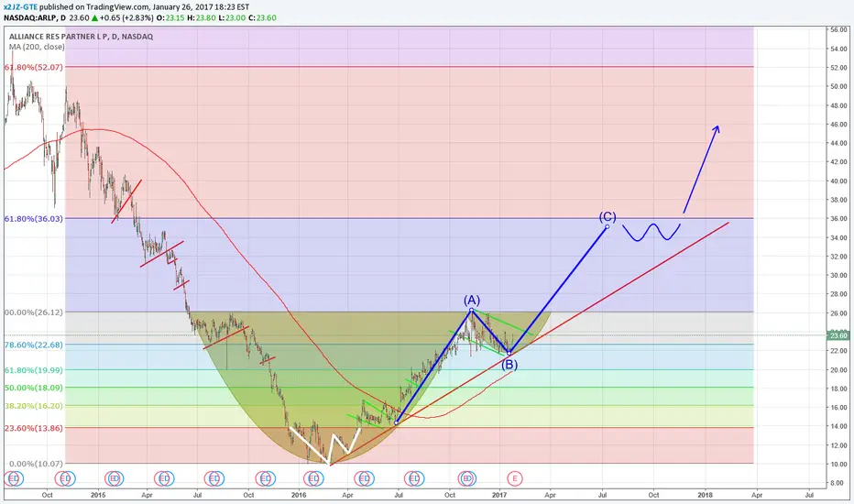Viewport: 854px width, 504px height.
Task: Click the x2JZ-GTE publisher name
Action: click(21, 7)
